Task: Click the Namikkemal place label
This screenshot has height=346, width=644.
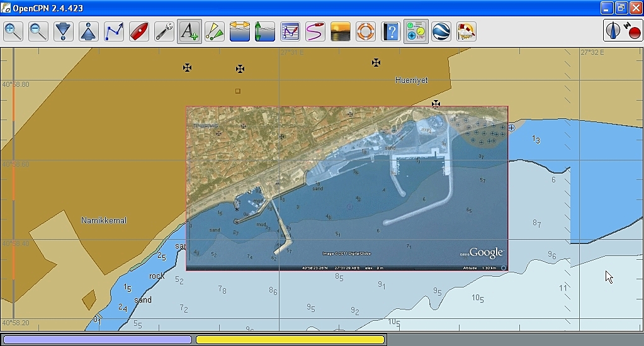Action: pos(104,220)
